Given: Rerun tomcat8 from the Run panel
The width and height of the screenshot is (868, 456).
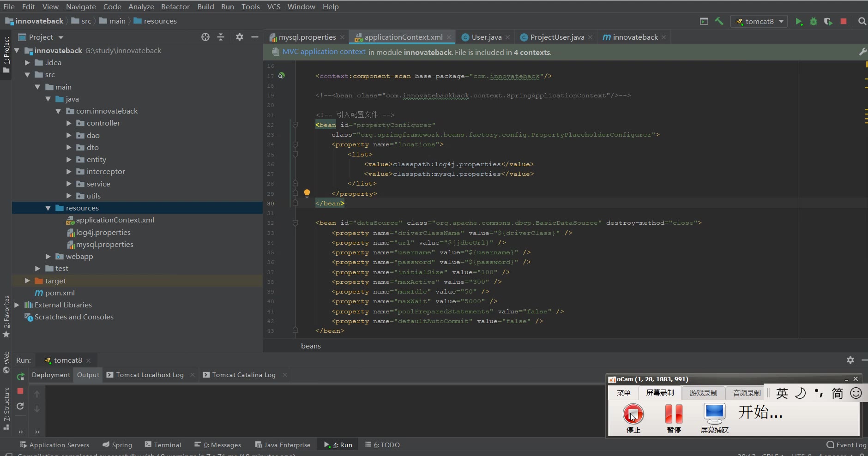Looking at the screenshot, I should (x=20, y=377).
